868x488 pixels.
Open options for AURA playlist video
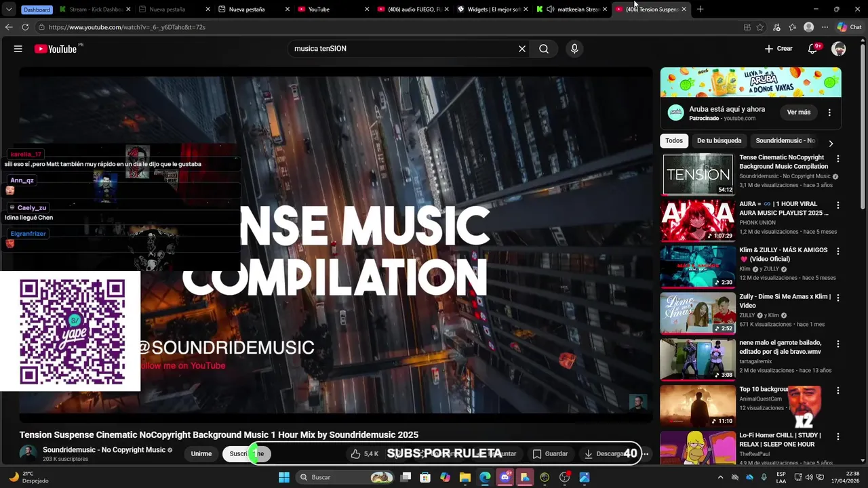tap(838, 205)
